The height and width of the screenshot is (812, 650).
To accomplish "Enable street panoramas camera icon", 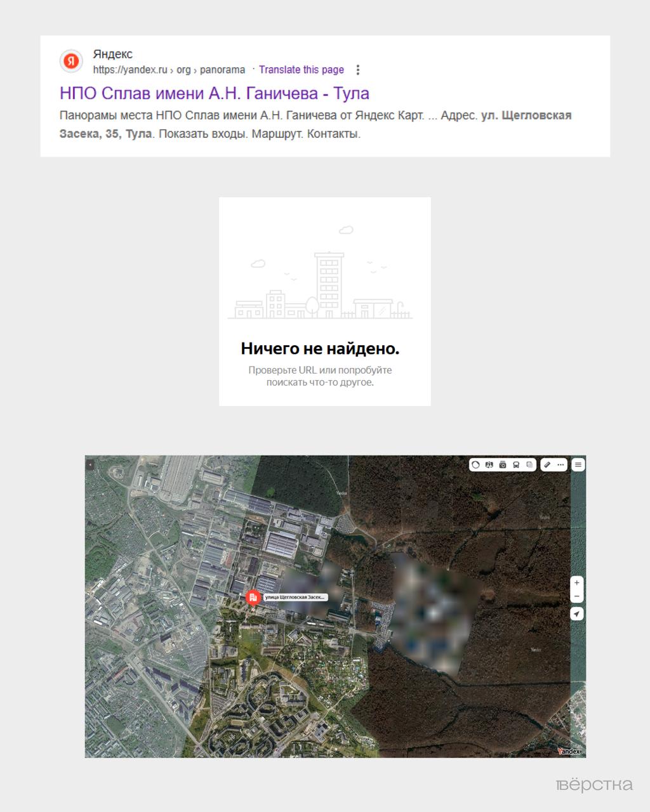I will 503,465.
